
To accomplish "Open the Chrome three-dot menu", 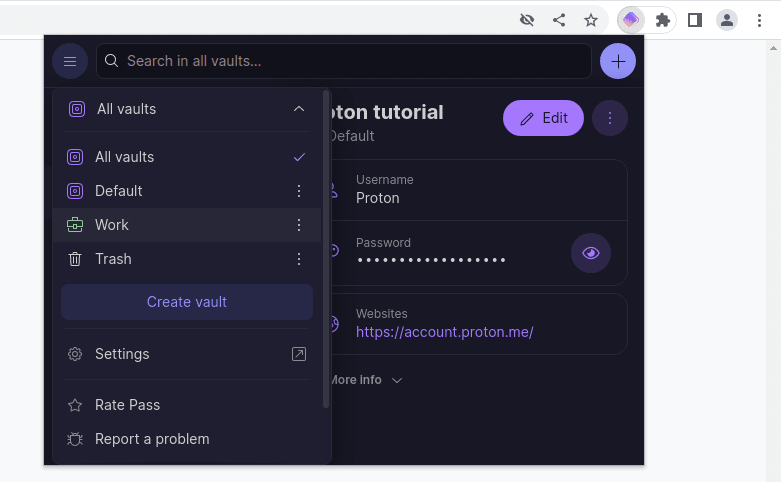I will pyautogui.click(x=759, y=20).
